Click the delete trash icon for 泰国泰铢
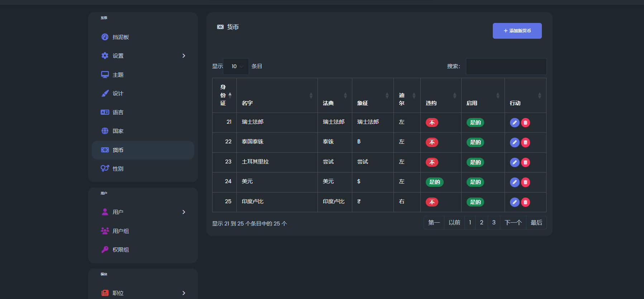 click(x=525, y=142)
